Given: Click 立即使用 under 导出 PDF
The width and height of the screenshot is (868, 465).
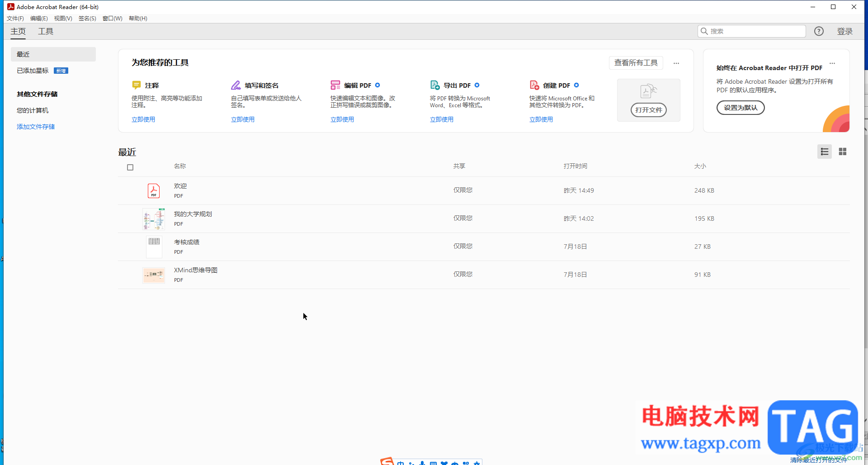Looking at the screenshot, I should click(x=442, y=119).
